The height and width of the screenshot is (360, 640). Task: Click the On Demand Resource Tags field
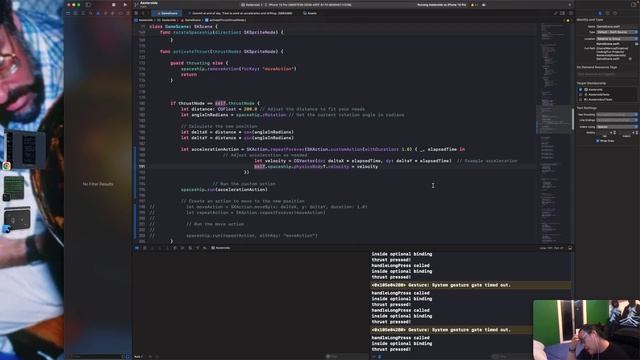tap(607, 74)
